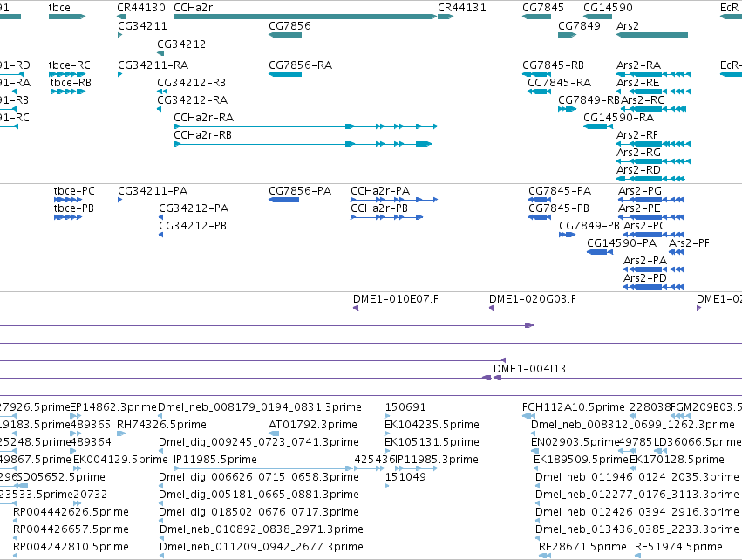Image resolution: width=742 pixels, height=560 pixels.
Task: Click EST EK004129.5prime label
Action: coord(120,460)
